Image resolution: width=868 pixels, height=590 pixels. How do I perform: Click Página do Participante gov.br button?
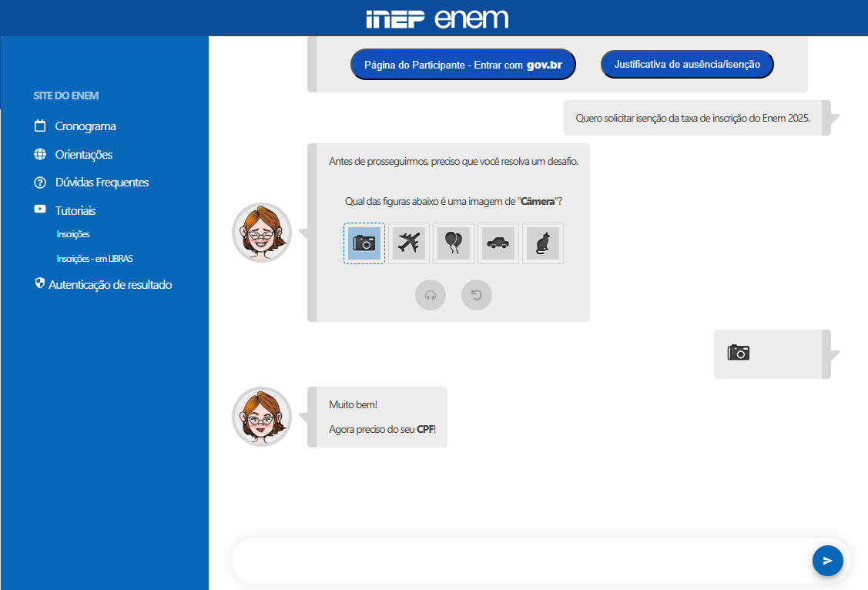click(x=463, y=65)
